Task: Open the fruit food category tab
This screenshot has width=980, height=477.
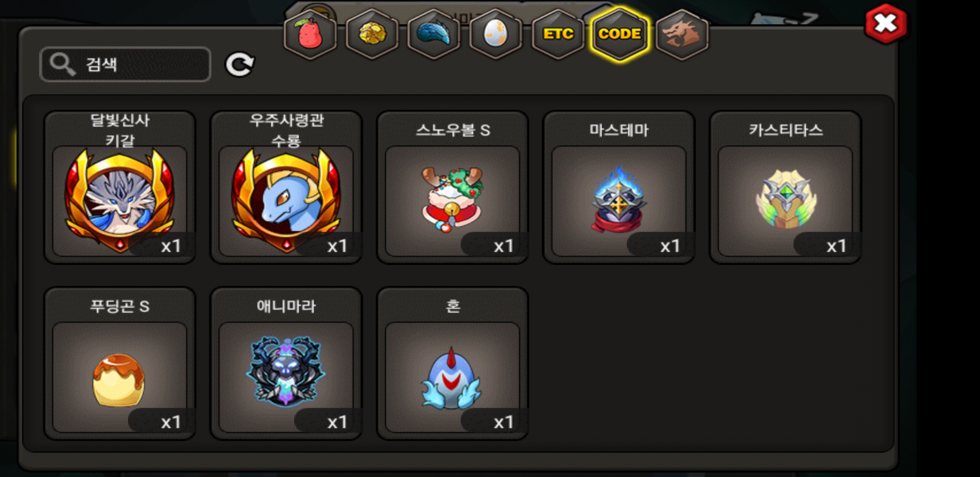Action: point(310,34)
